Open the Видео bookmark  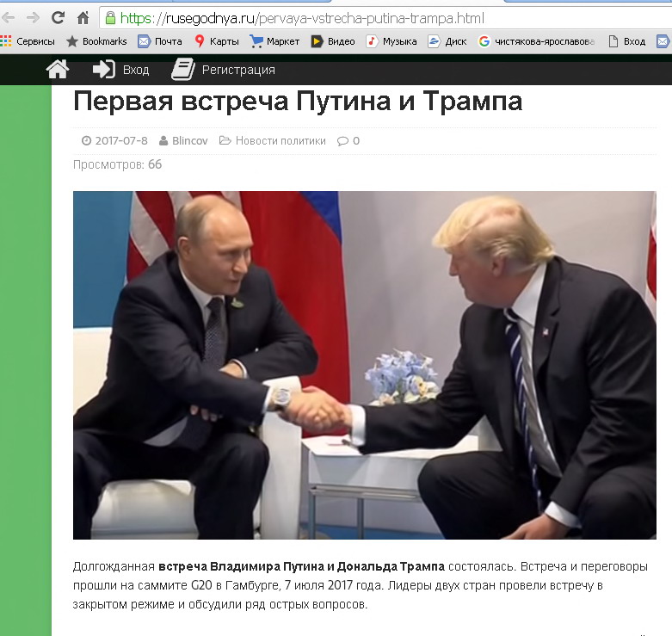[333, 41]
